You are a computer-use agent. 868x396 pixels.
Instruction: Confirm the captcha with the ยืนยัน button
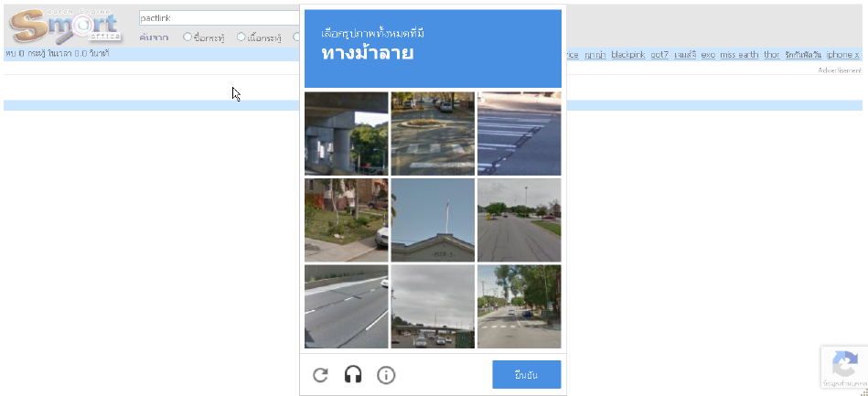pyautogui.click(x=527, y=374)
